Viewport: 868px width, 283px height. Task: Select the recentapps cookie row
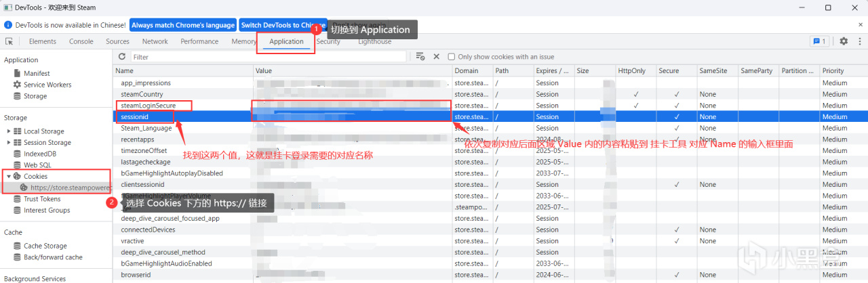tap(490, 139)
